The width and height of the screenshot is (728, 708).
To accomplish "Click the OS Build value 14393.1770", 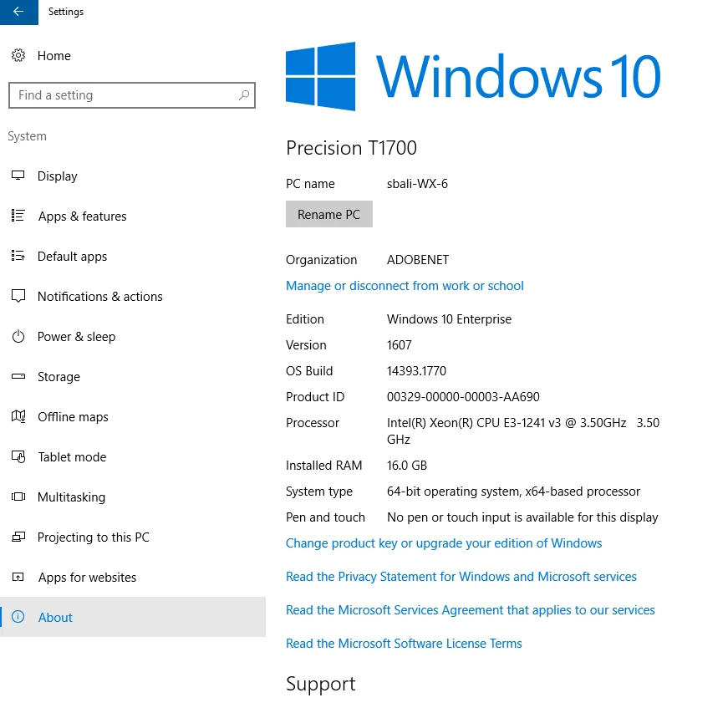I will tap(416, 371).
